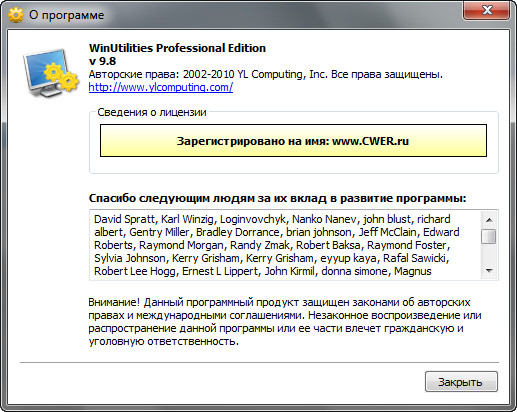The width and height of the screenshot is (517, 412).
Task: Click the WinUtilities Professional Edition title text
Action: pyautogui.click(x=177, y=48)
